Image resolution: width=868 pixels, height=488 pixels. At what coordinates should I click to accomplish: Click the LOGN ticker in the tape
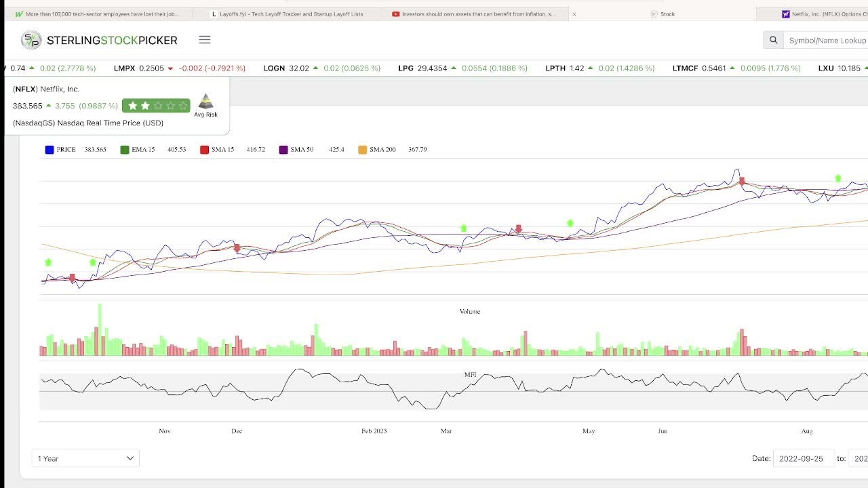(x=274, y=68)
